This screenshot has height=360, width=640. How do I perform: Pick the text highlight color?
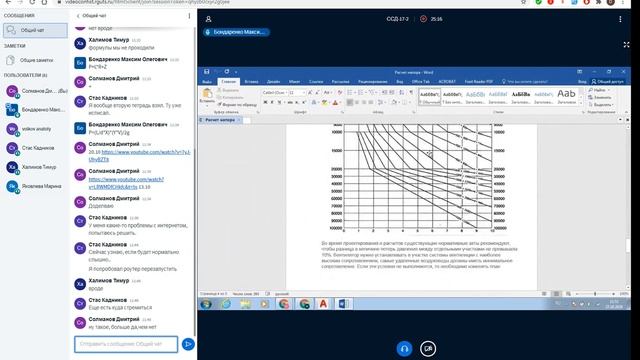324,102
